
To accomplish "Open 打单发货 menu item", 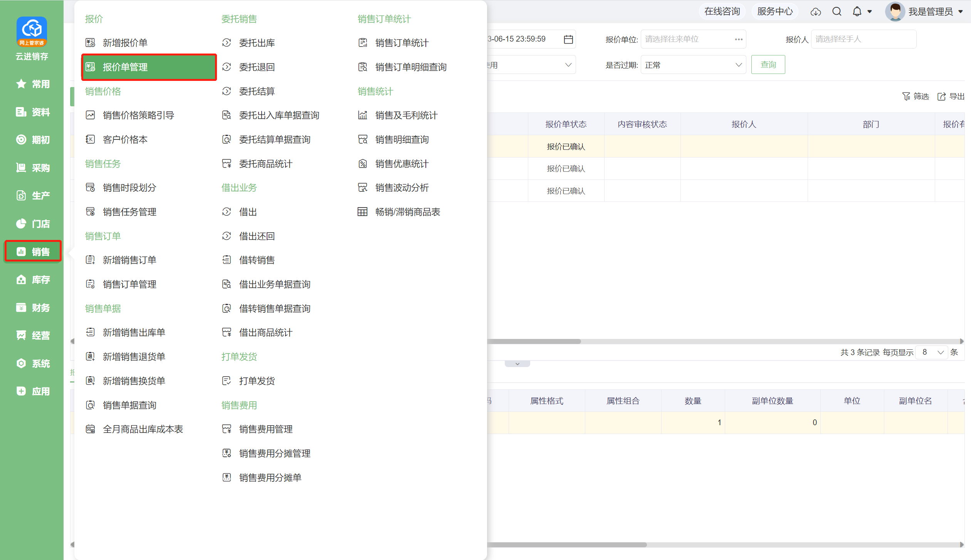I will [257, 381].
